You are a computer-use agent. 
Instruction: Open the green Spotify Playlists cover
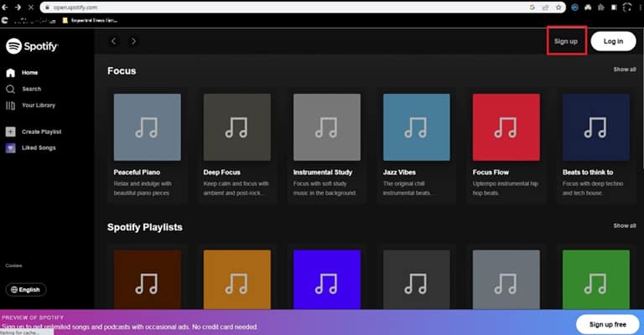[x=596, y=280]
